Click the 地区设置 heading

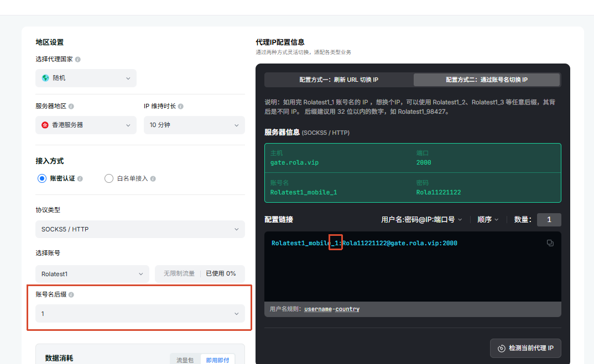50,42
